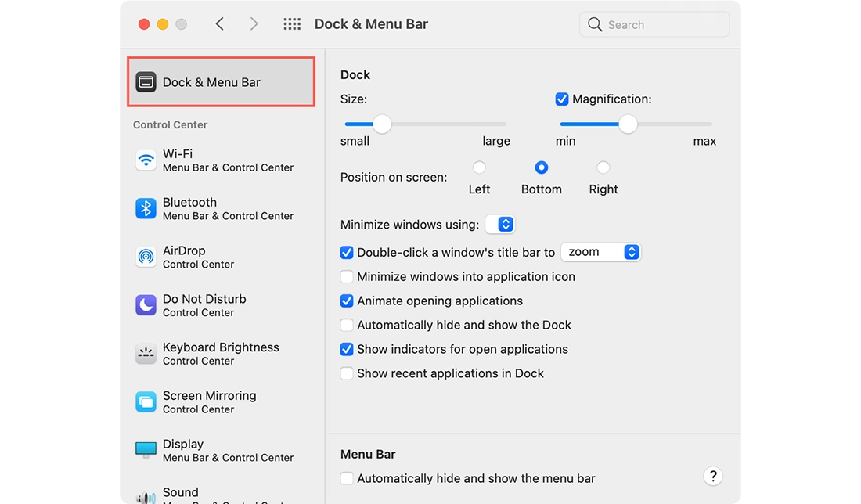Screen dimensions: 861x504
Task: Click the Help question mark button
Action: click(x=712, y=476)
